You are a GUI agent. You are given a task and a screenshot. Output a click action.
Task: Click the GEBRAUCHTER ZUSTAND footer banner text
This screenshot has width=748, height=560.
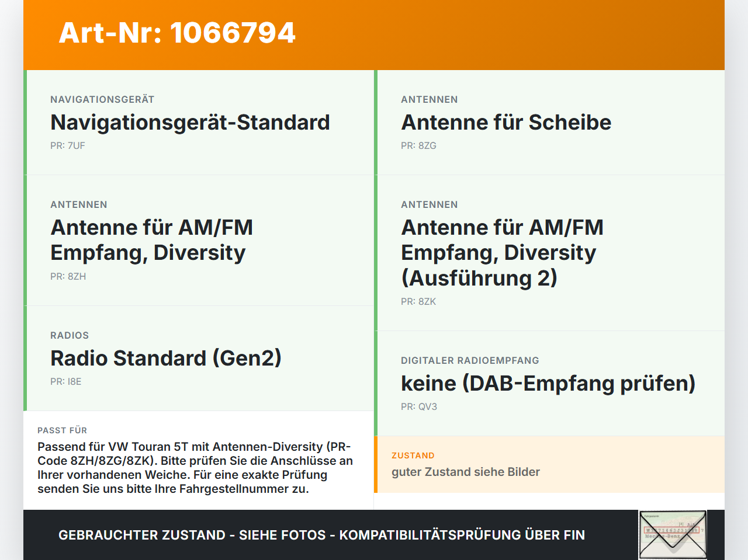[321, 535]
